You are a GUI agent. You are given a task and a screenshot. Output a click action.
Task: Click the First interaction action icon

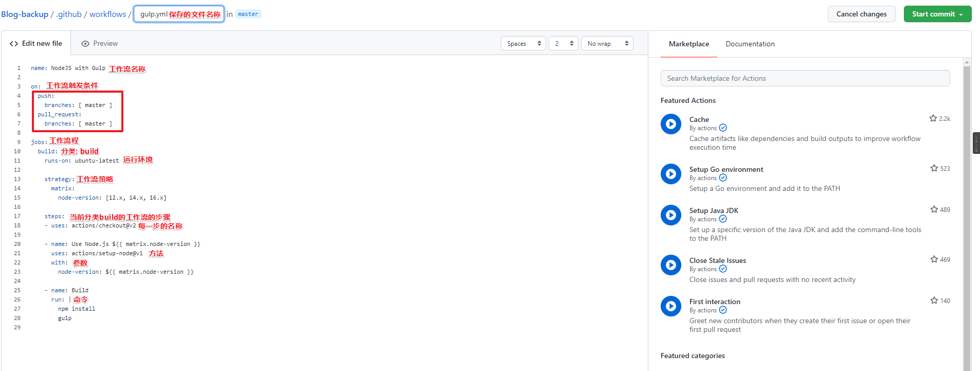click(x=670, y=306)
